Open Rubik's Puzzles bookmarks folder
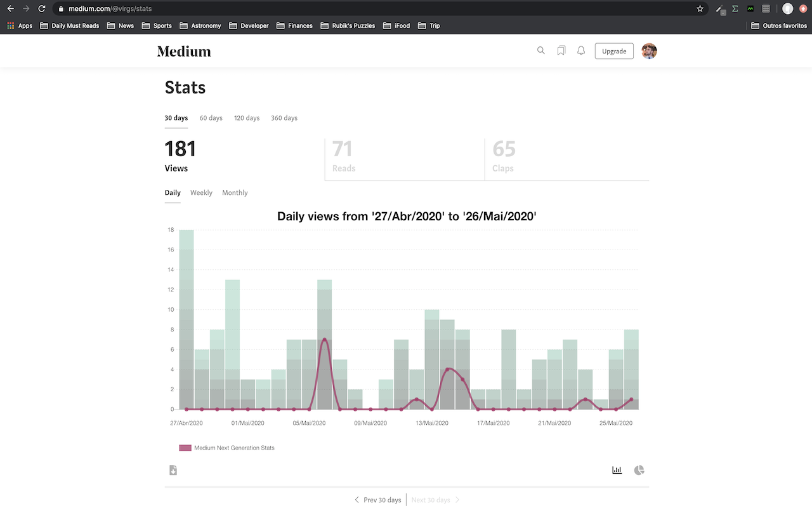Image resolution: width=812 pixels, height=508 pixels. 348,26
